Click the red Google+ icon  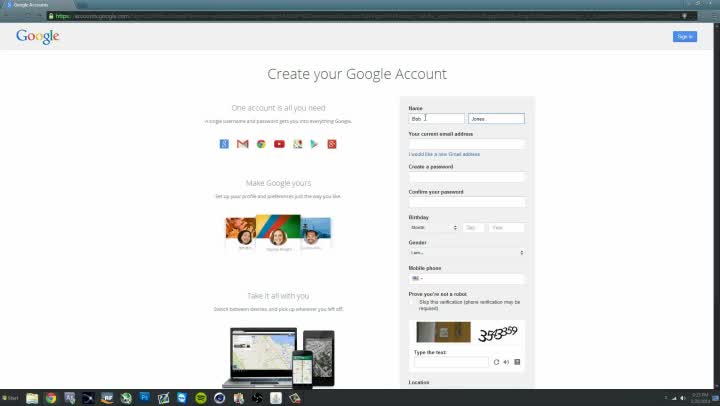(332, 144)
